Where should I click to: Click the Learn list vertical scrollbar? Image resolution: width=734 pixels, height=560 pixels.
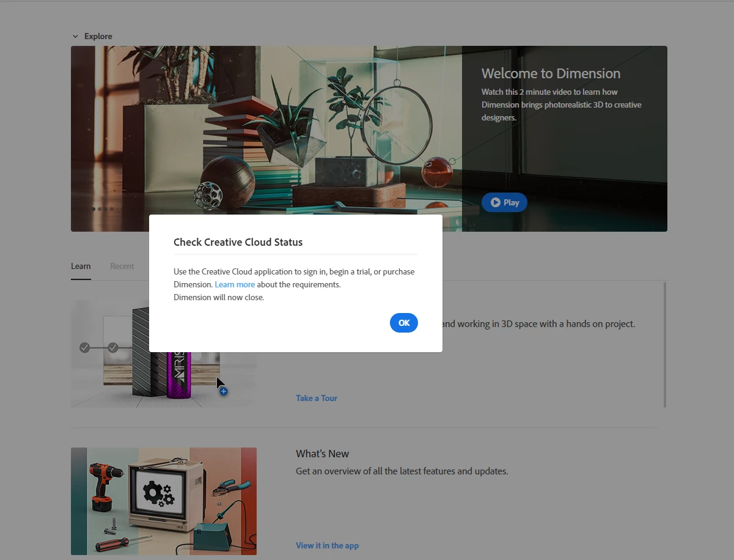664,345
